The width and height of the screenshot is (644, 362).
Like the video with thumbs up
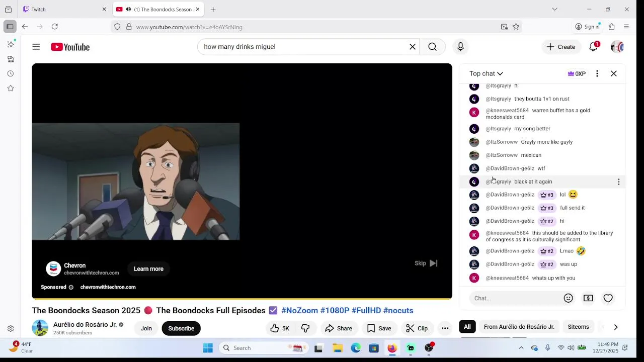280,328
